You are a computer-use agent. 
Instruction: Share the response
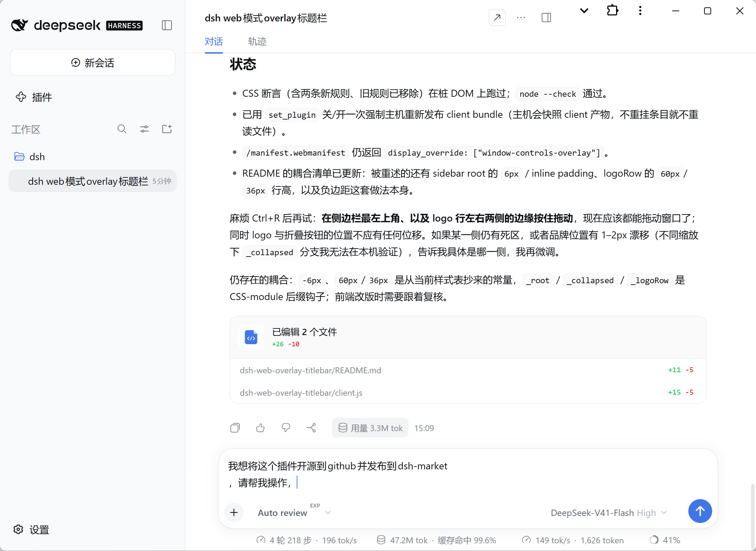(311, 428)
